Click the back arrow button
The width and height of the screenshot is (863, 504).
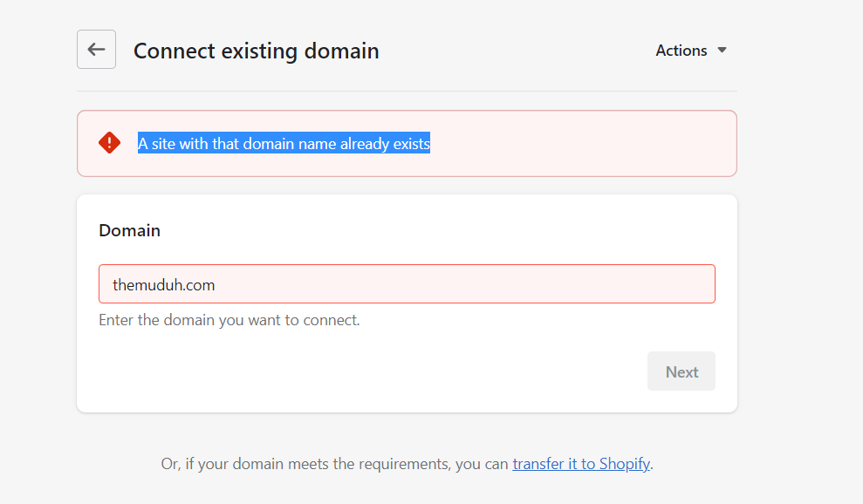tap(96, 50)
